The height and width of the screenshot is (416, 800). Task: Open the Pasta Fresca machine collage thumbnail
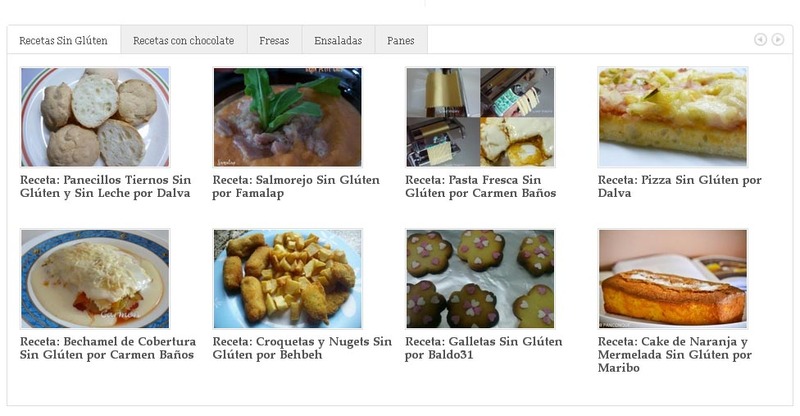pos(480,117)
